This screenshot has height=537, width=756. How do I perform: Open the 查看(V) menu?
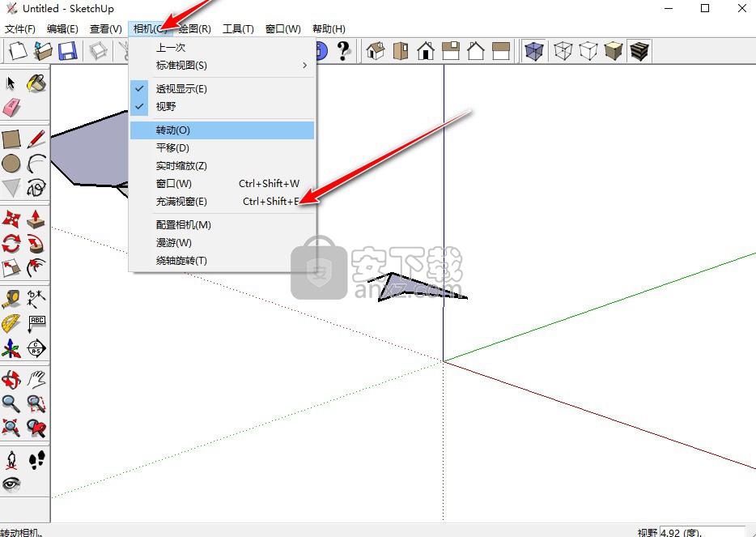pyautogui.click(x=105, y=29)
